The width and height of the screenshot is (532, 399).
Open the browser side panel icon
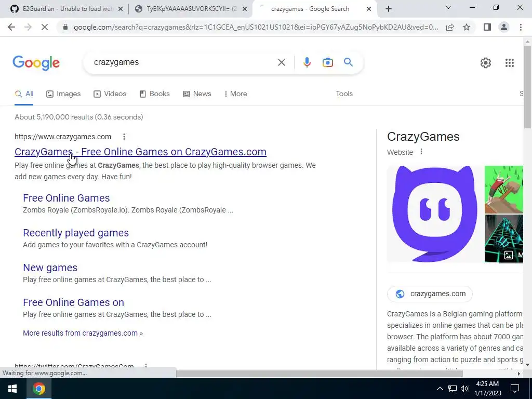(487, 27)
